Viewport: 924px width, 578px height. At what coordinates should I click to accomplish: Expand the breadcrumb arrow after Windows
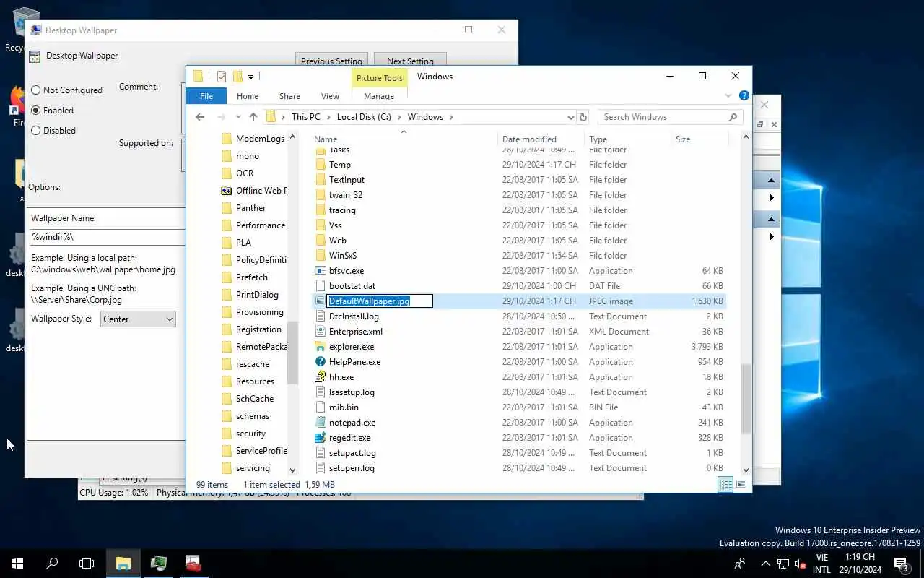click(452, 117)
